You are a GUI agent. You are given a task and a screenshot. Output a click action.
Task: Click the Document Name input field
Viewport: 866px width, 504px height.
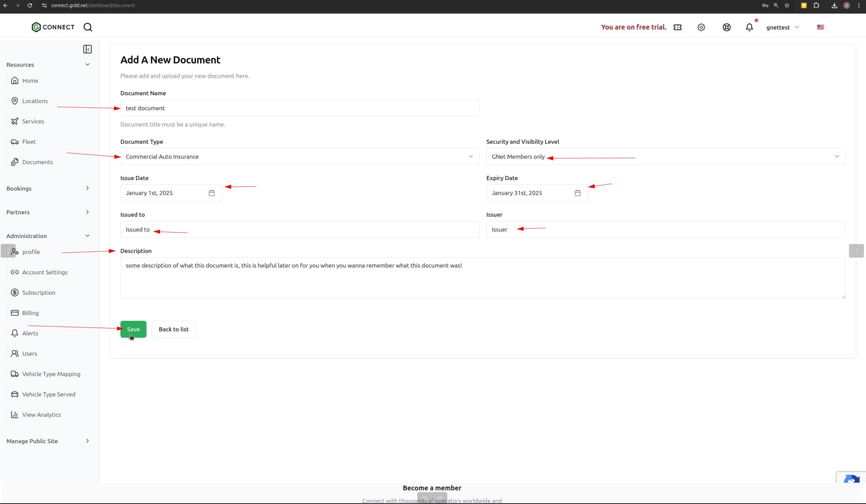[x=299, y=108]
